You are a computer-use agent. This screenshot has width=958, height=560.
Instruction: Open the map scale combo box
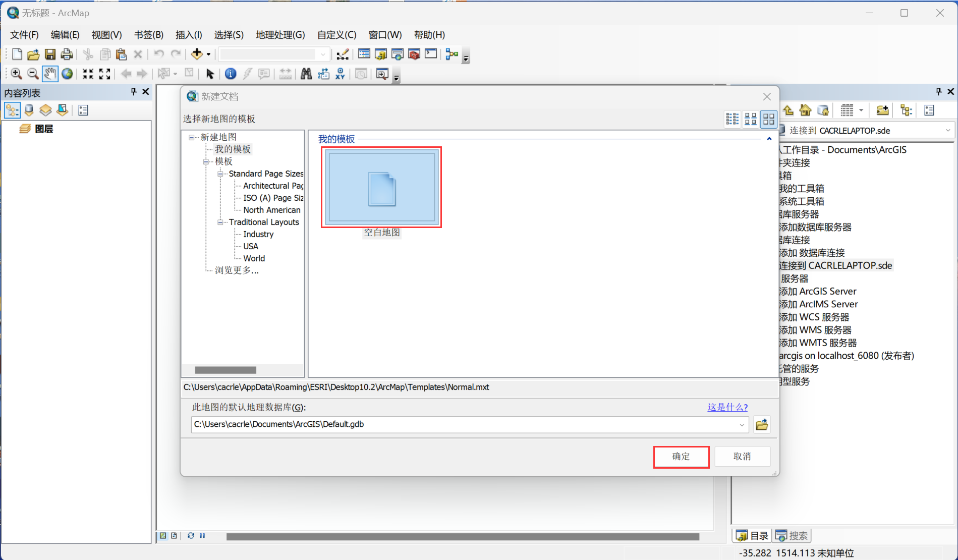click(x=274, y=54)
